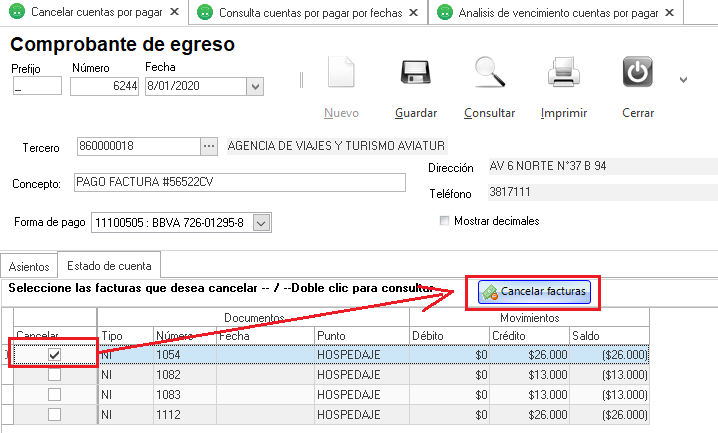Click the Cancelar facturas button

click(536, 291)
